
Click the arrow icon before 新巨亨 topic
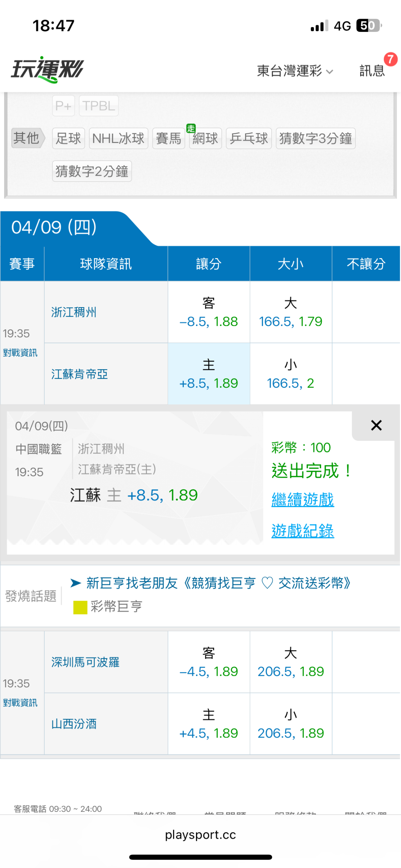pos(76,583)
